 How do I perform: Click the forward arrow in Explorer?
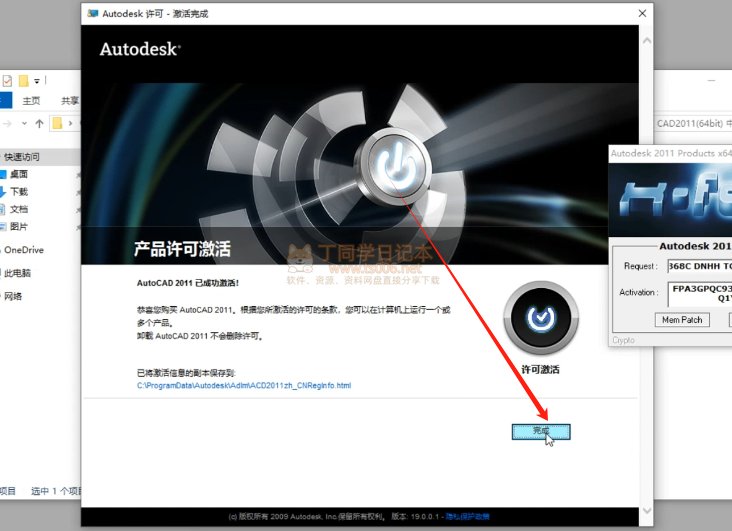[x=7, y=124]
